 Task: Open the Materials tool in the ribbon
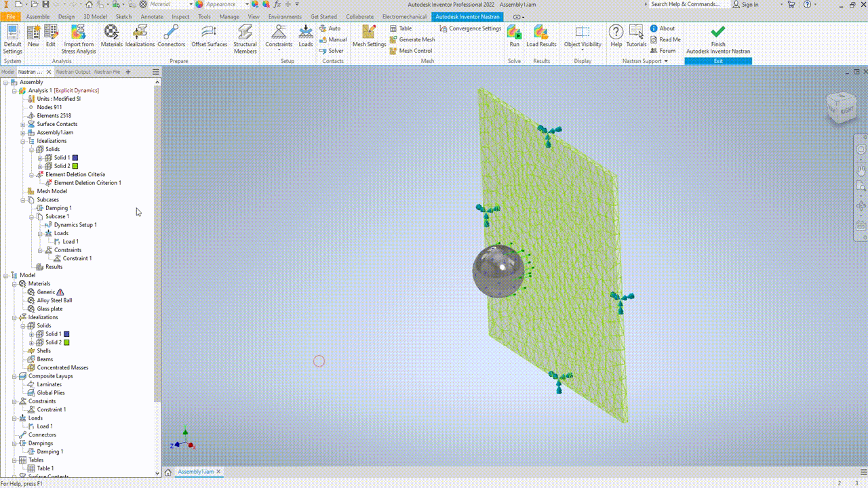point(111,36)
